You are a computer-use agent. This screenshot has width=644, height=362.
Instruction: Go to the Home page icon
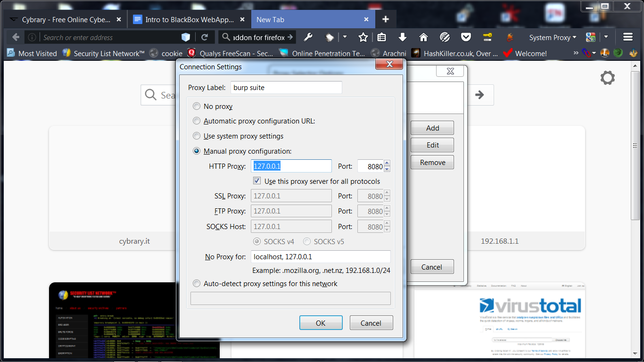423,37
